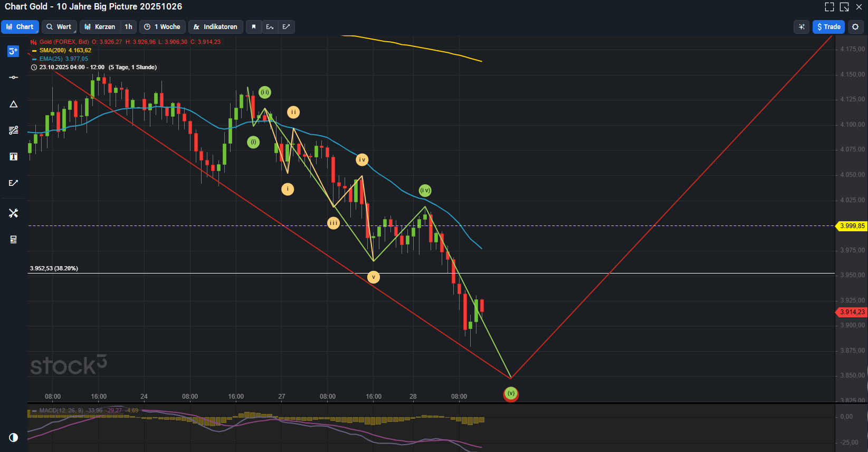The height and width of the screenshot is (452, 868).
Task: Click the bookmark icon in toolbar
Action: pos(254,27)
